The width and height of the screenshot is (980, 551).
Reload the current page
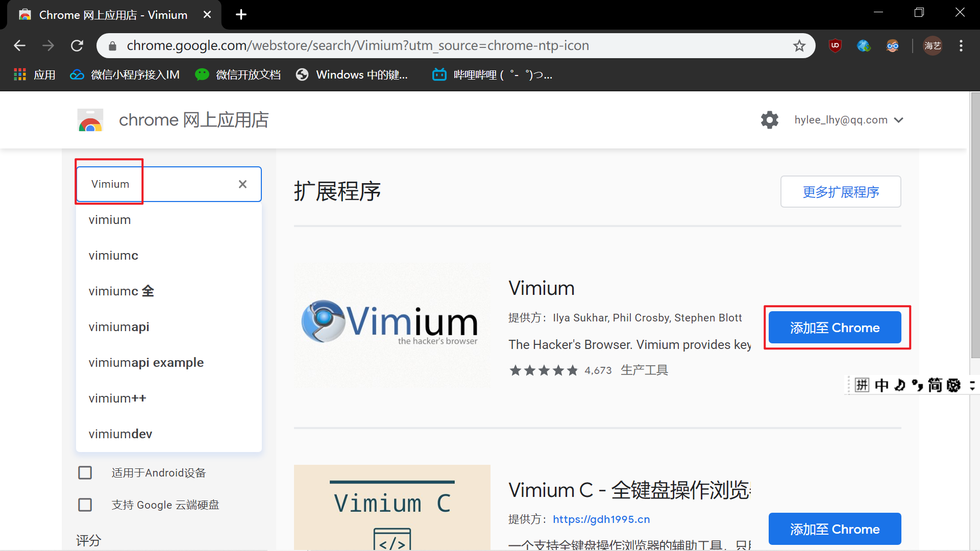click(x=77, y=45)
